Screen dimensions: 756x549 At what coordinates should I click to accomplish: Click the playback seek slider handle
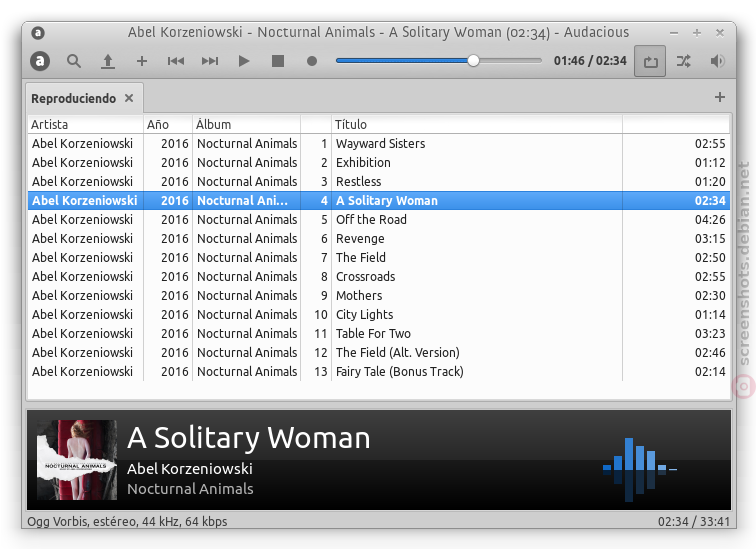point(473,61)
